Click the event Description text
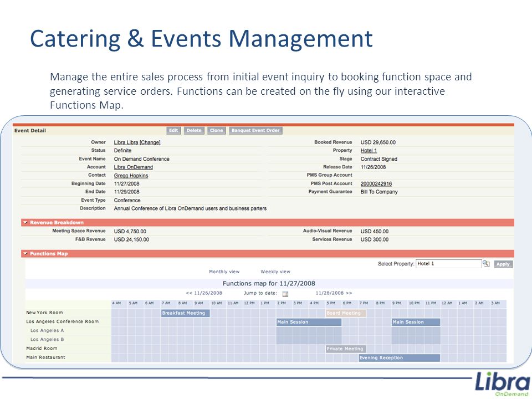The width and height of the screenshot is (532, 399). [190, 209]
